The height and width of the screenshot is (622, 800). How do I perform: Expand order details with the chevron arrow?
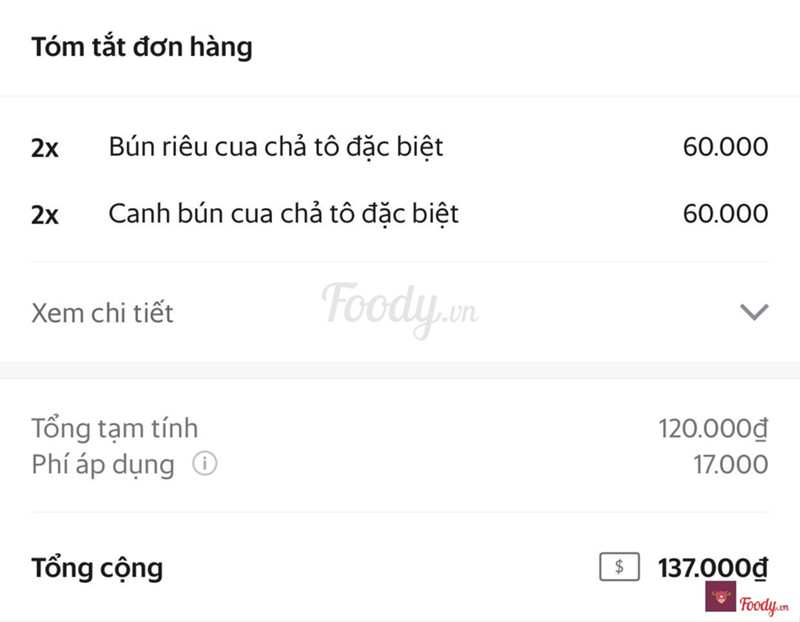(753, 312)
